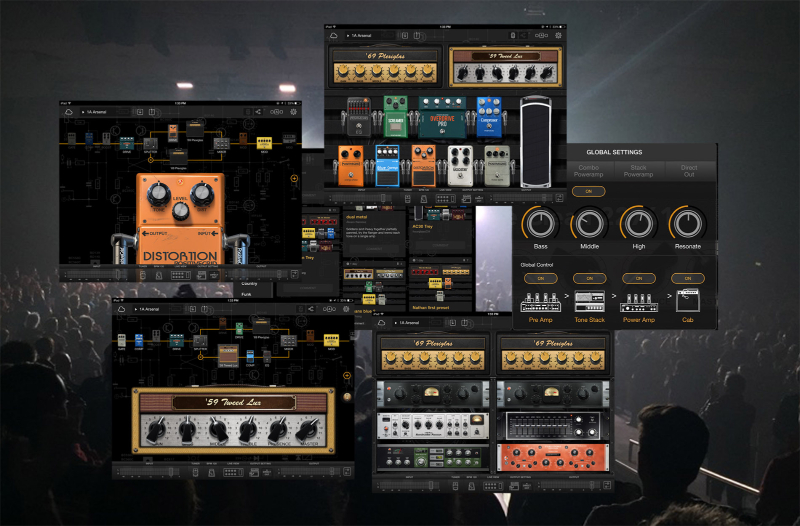Click the High knob in Global Settings
Screen dimensions: 800x526
[638, 223]
